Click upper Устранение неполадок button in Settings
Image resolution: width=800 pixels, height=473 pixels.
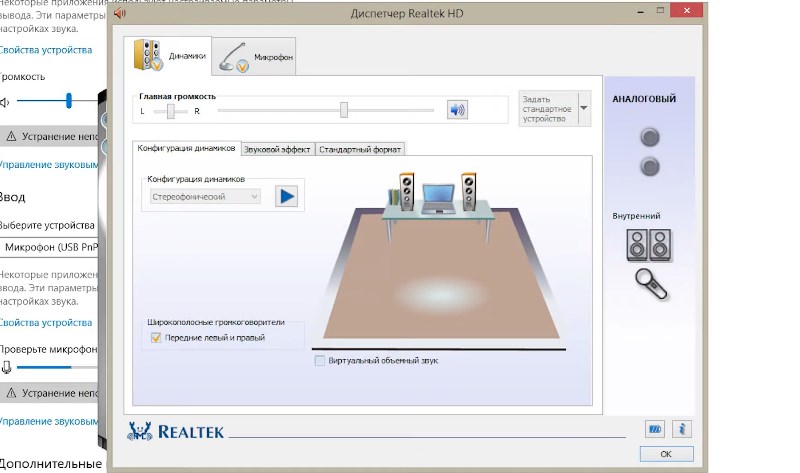(49, 137)
